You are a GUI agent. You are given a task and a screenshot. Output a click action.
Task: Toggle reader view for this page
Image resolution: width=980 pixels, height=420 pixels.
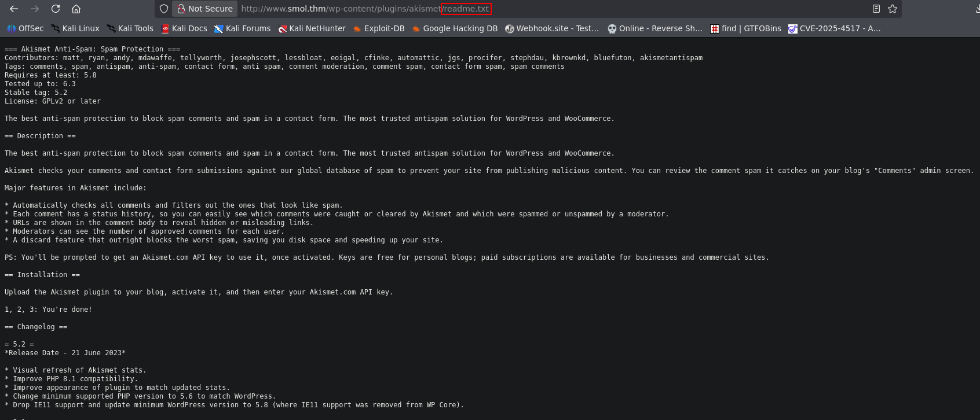(876, 9)
